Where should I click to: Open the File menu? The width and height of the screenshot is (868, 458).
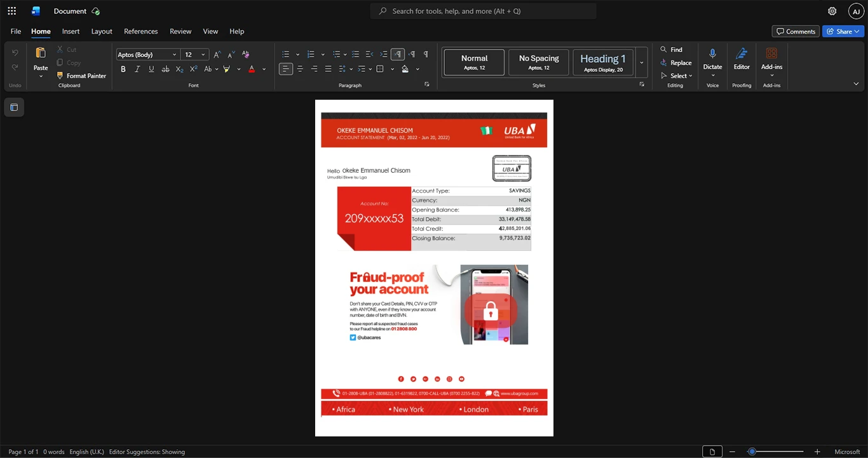click(16, 31)
